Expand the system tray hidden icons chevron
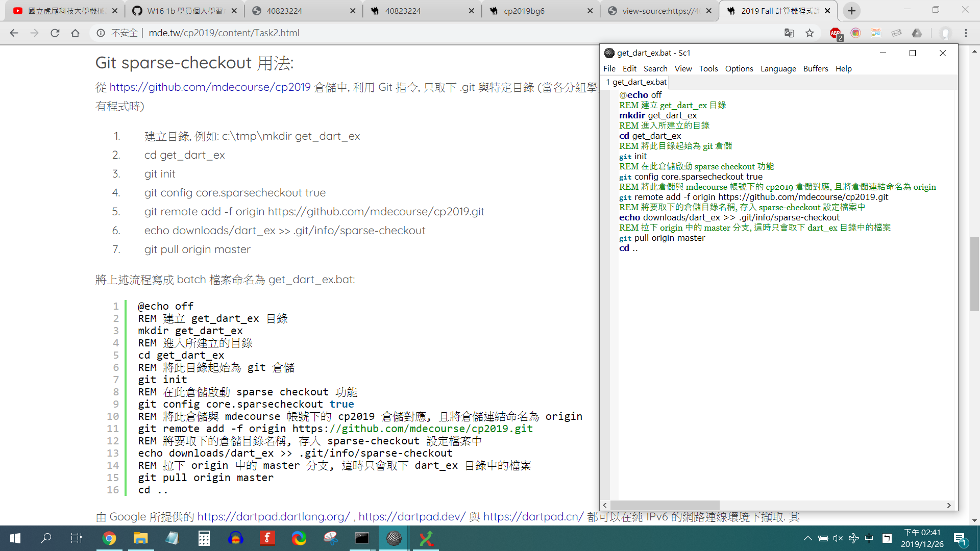This screenshot has width=980, height=551. (x=807, y=538)
